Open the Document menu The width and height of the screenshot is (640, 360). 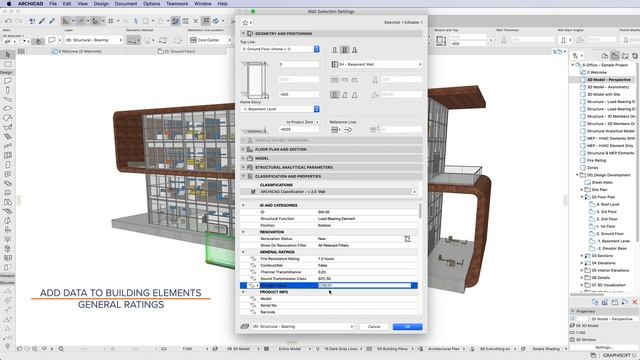[x=126, y=4]
